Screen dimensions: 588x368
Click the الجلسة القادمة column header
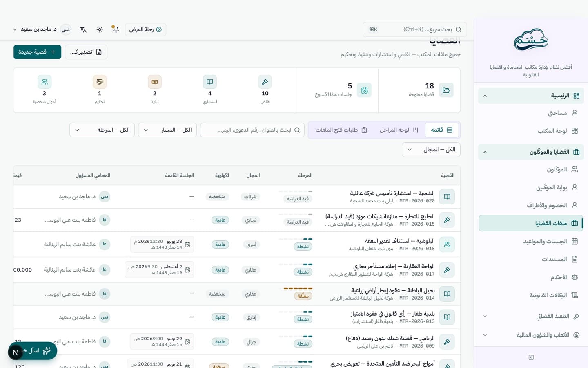click(179, 175)
